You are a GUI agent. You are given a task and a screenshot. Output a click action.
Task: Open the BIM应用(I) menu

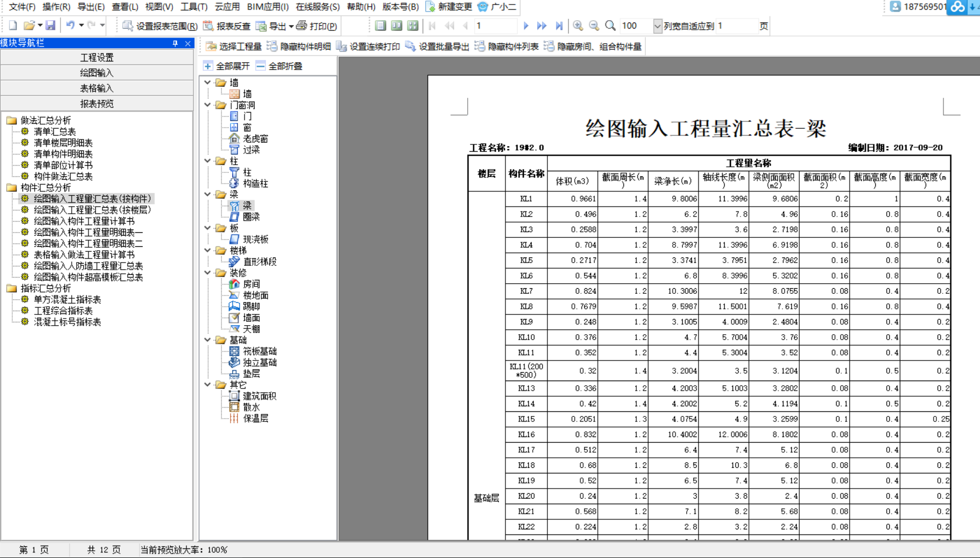click(x=268, y=7)
